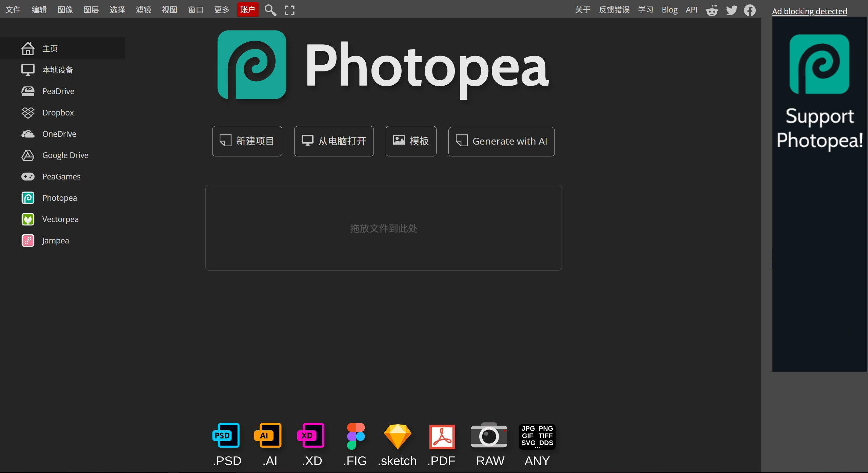Click the 拖放文件到此处 drop area

[x=383, y=228]
